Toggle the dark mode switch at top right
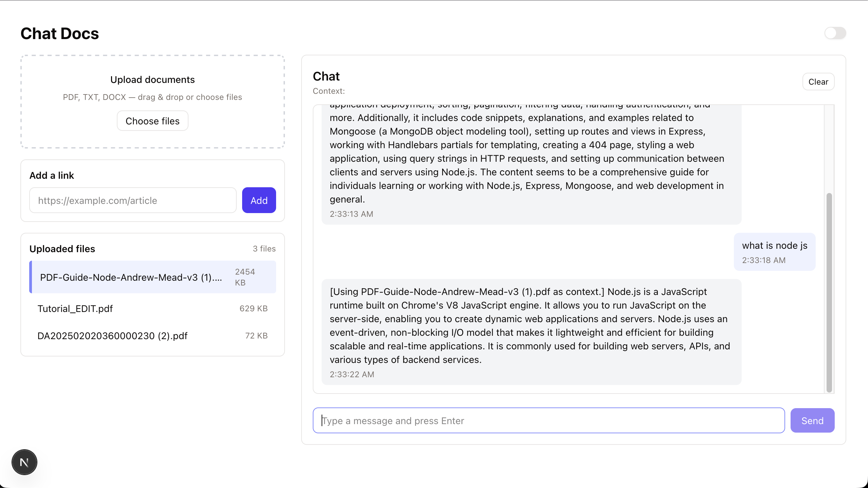Viewport: 868px width, 488px height. click(x=835, y=33)
